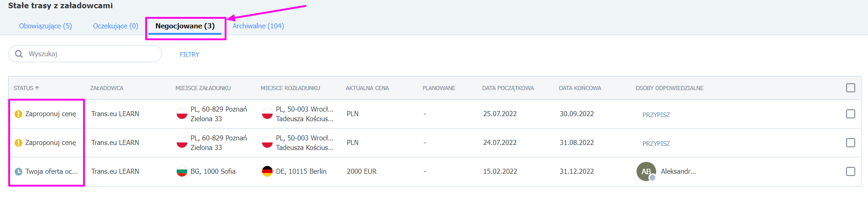The image size is (868, 198).
Task: Click the Bulgarian flag for BG, 1000 Sofia
Action: [x=182, y=171]
